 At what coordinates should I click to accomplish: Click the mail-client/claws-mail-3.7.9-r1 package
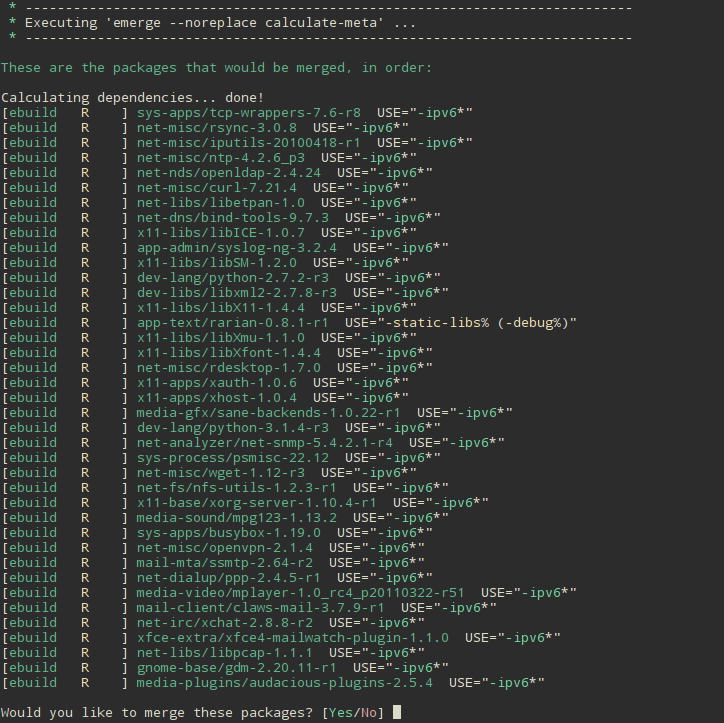point(260,608)
